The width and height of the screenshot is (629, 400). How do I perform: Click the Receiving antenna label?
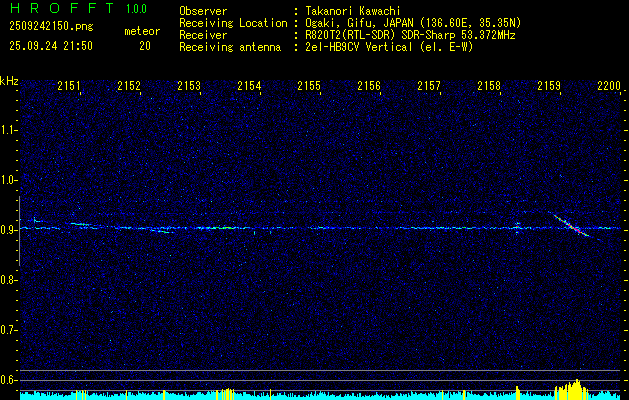(x=230, y=47)
